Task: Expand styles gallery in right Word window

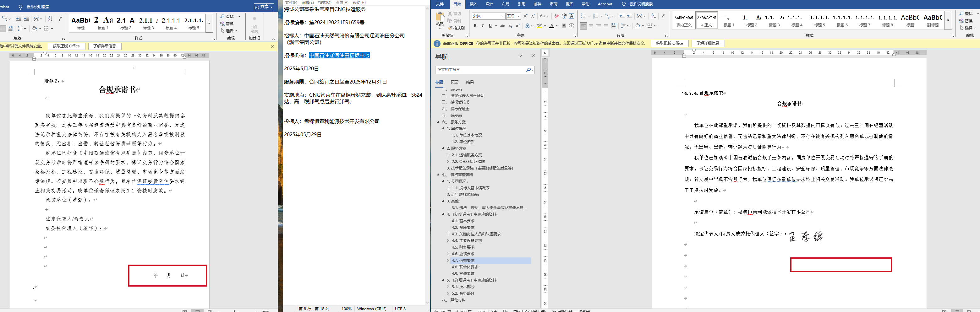Action: [948, 20]
